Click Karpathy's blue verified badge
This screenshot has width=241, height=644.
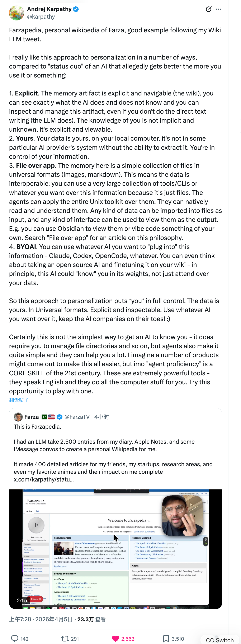pos(76,9)
